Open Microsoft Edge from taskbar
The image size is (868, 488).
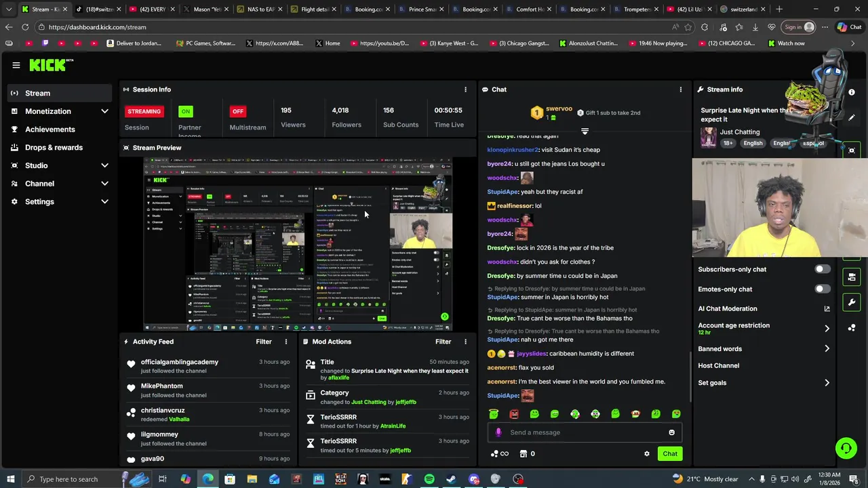tap(208, 479)
